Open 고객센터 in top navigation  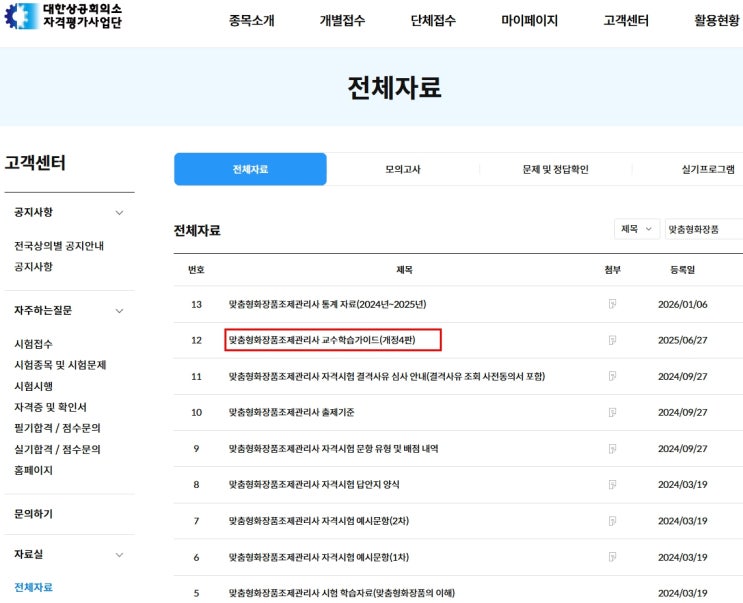626,20
